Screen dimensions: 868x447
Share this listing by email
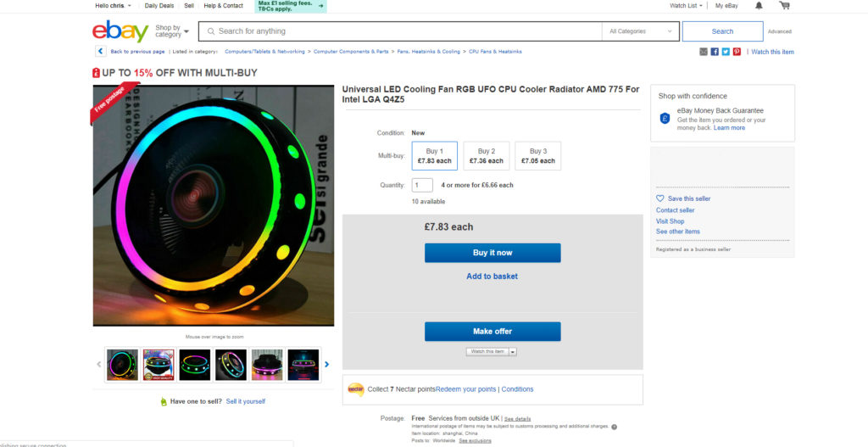click(704, 52)
